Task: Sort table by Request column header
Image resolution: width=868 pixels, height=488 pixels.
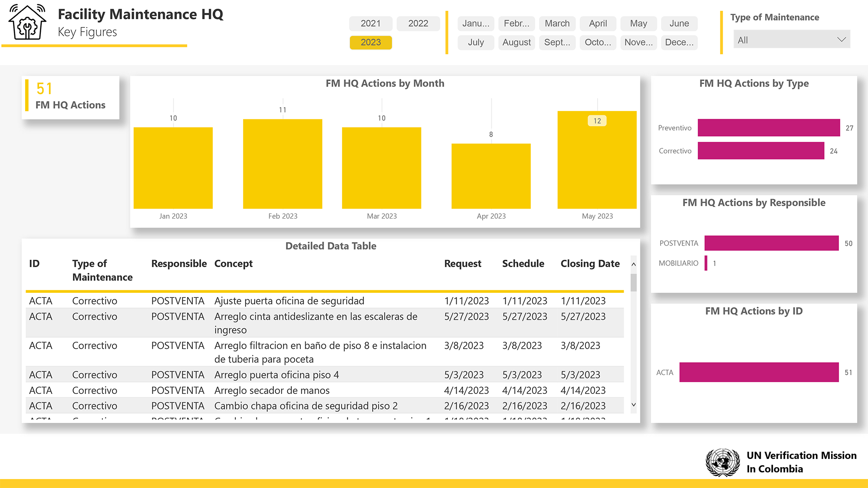Action: [x=463, y=264]
